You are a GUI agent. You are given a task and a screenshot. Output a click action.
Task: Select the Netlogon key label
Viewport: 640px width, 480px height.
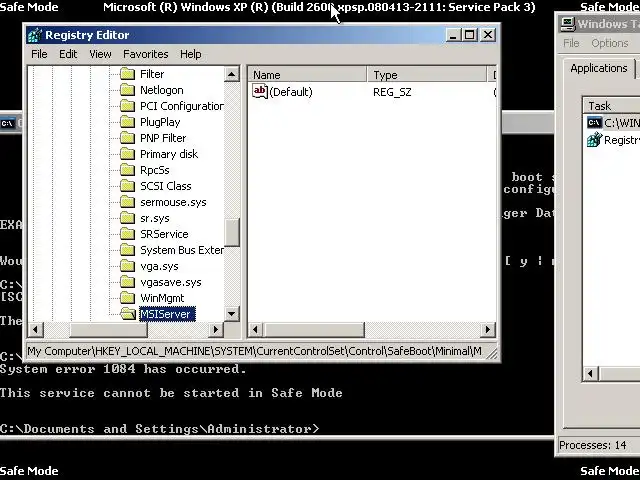pyautogui.click(x=162, y=90)
